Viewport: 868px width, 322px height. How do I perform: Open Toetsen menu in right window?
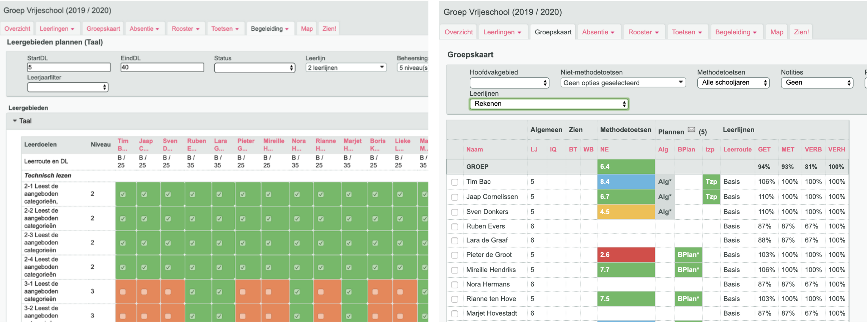pos(687,32)
